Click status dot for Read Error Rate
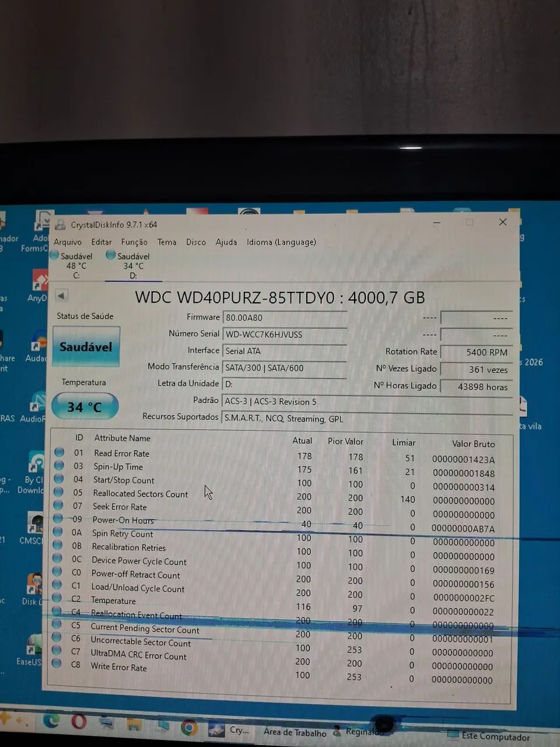This screenshot has height=747, width=560. [59, 452]
